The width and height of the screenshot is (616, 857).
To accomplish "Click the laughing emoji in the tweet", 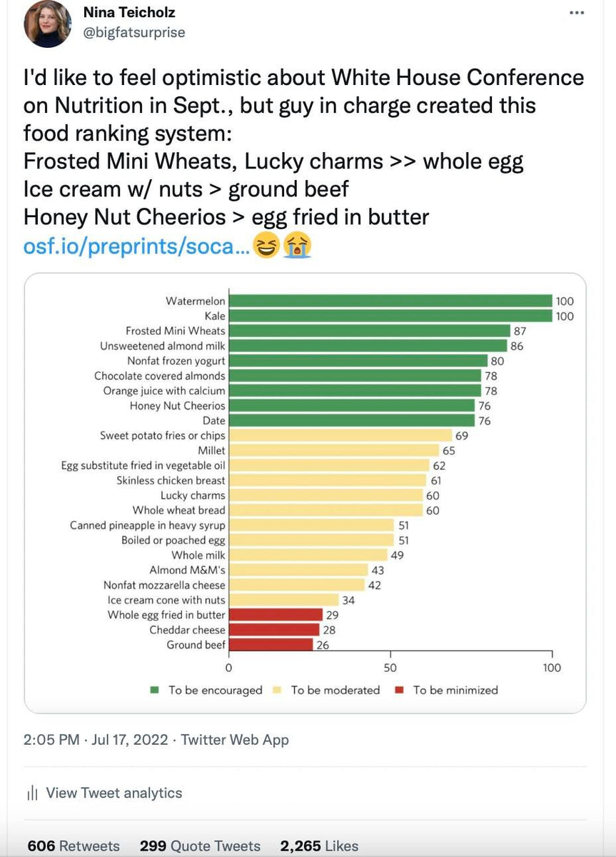I will coord(266,245).
